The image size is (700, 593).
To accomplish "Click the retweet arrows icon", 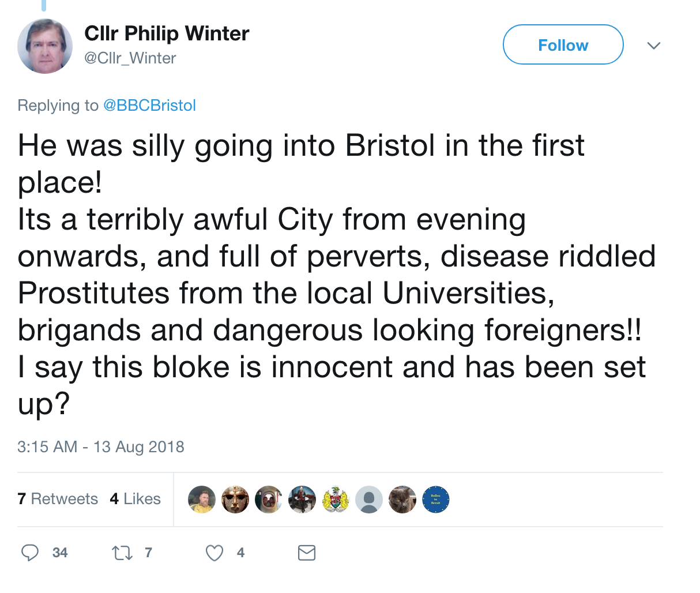I will 122,553.
